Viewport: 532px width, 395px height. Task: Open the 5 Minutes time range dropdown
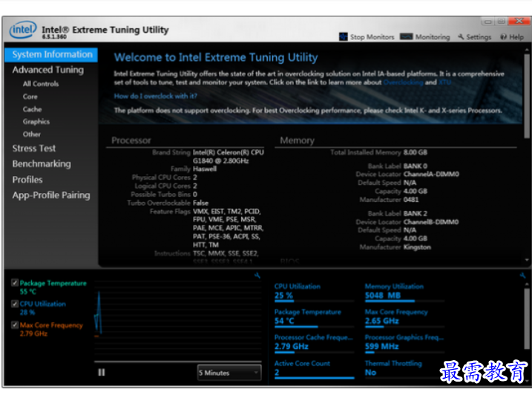[x=229, y=373]
